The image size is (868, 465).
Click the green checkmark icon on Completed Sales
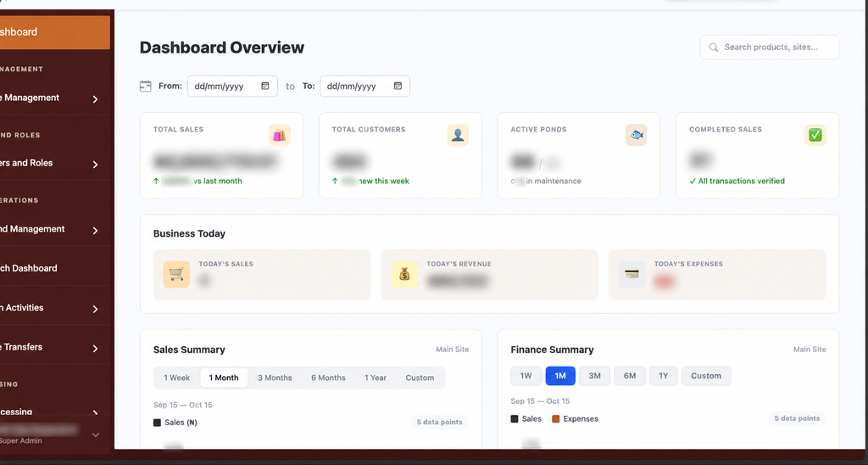pyautogui.click(x=815, y=135)
